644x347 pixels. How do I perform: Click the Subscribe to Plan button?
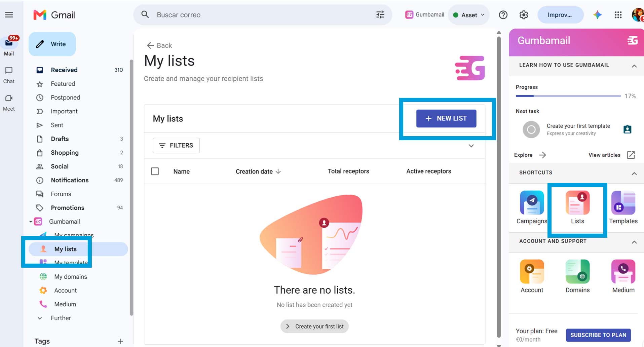click(598, 335)
